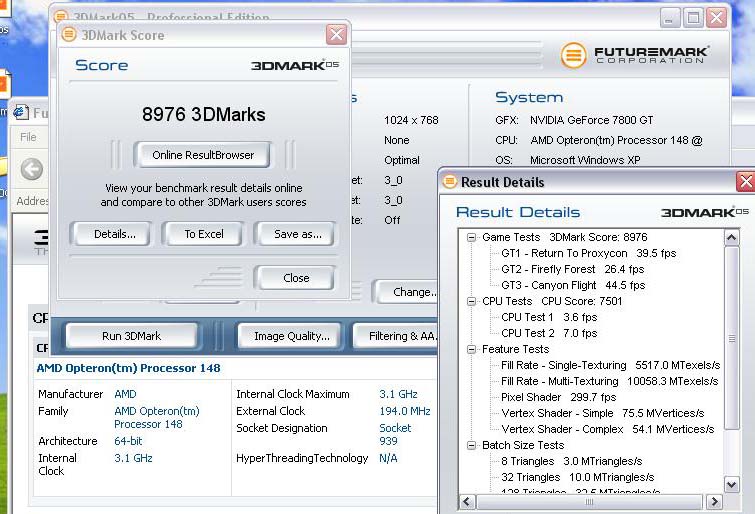Click the Result Details window title icon

[x=449, y=182]
